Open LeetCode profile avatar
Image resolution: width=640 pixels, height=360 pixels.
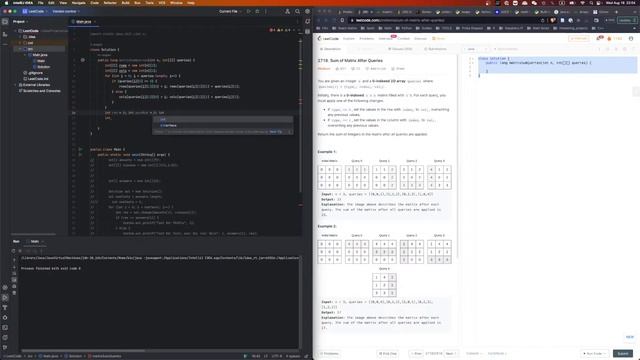[631, 38]
